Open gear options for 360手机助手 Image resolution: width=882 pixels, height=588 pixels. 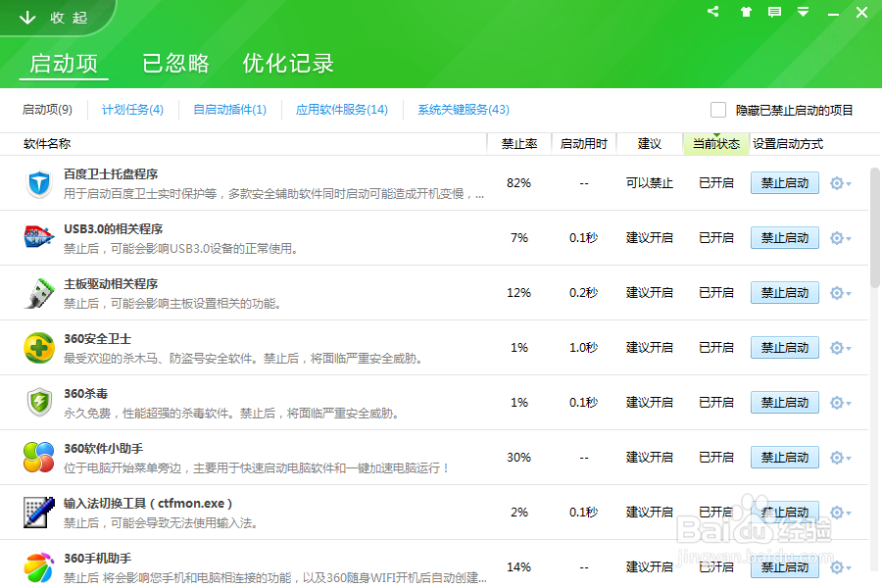pyautogui.click(x=841, y=567)
